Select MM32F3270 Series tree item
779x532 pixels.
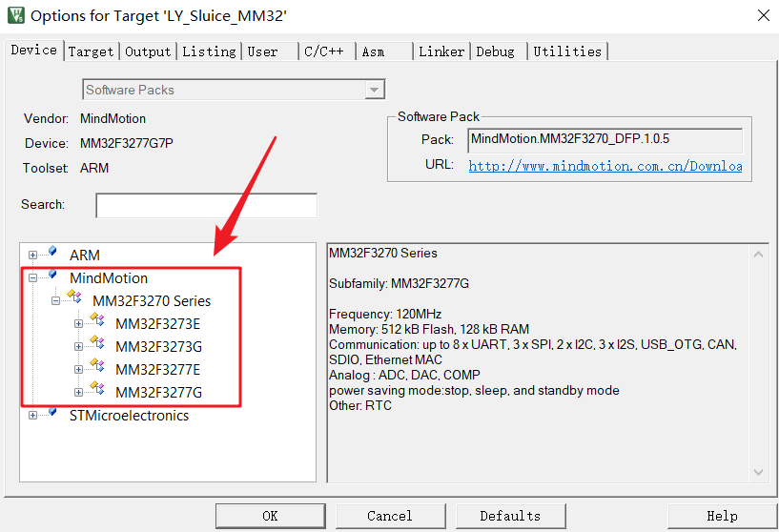152,301
